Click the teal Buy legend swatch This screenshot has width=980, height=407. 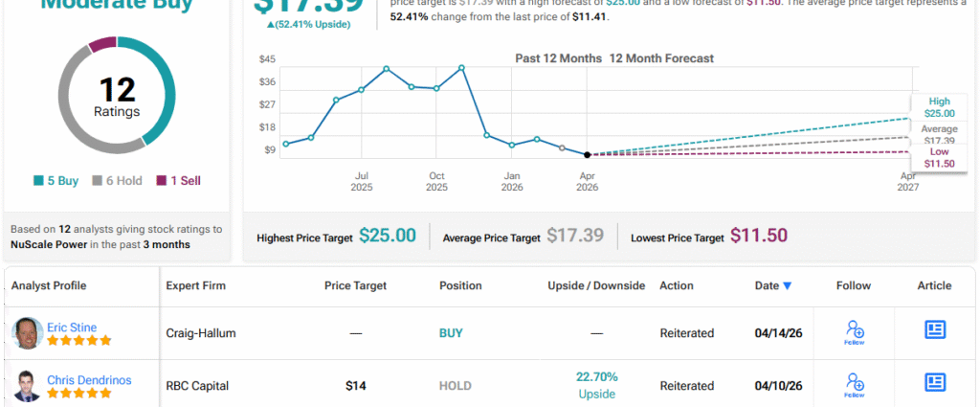coord(38,180)
